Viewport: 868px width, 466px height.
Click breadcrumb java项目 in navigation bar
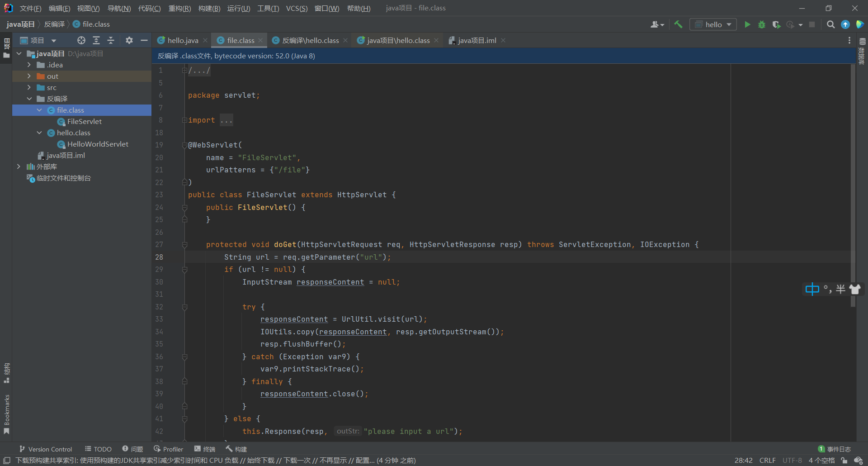point(20,24)
